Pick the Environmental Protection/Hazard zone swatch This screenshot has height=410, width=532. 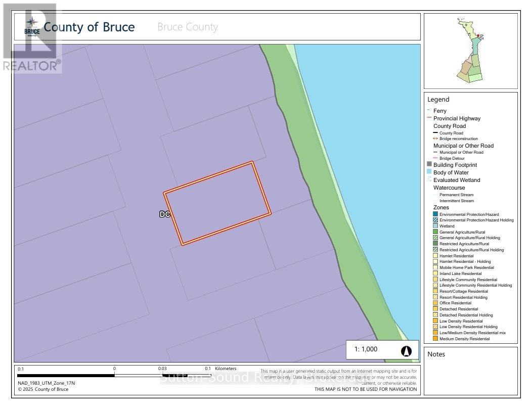[x=435, y=214]
